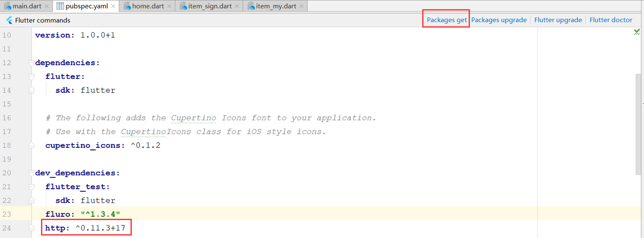644x238 pixels.
Task: Collapse the flutter: block on line 13
Action: [31, 77]
